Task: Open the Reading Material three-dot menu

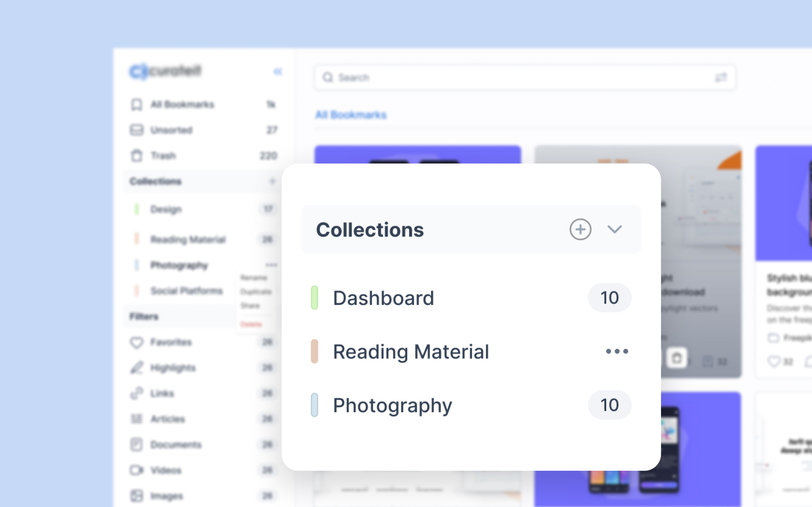Action: pos(617,351)
